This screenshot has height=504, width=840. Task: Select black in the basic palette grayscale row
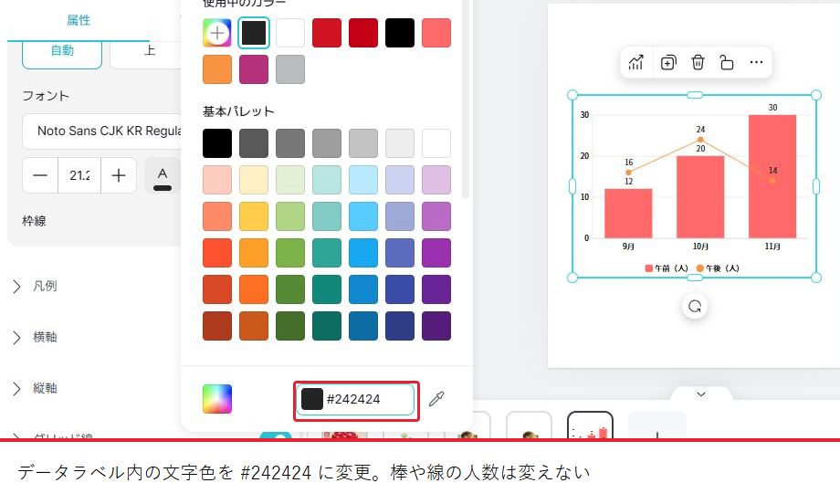217,143
